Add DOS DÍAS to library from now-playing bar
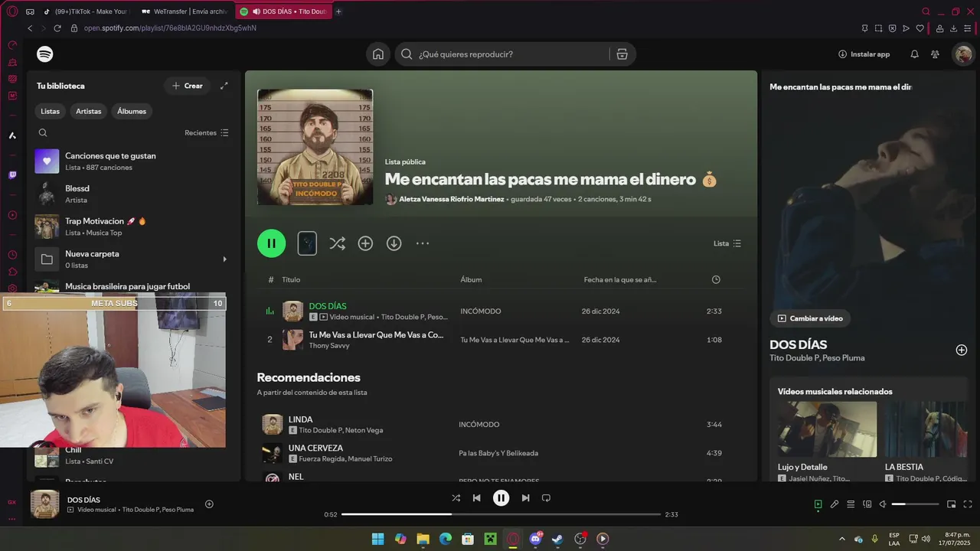 209,504
